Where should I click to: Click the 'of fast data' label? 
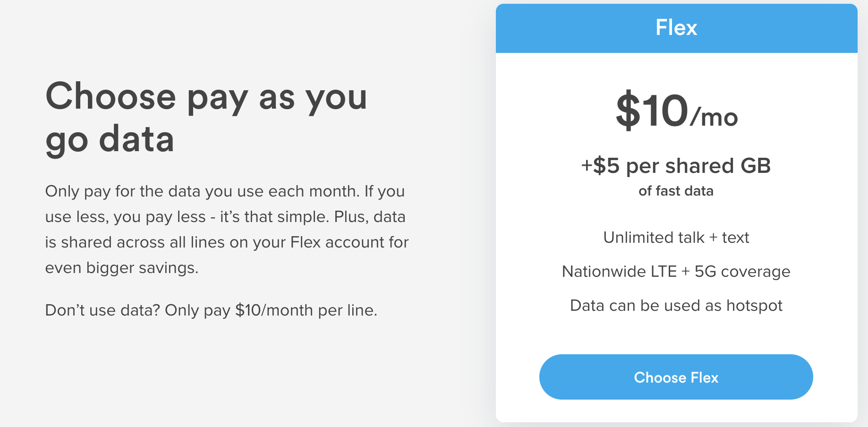[x=676, y=191]
